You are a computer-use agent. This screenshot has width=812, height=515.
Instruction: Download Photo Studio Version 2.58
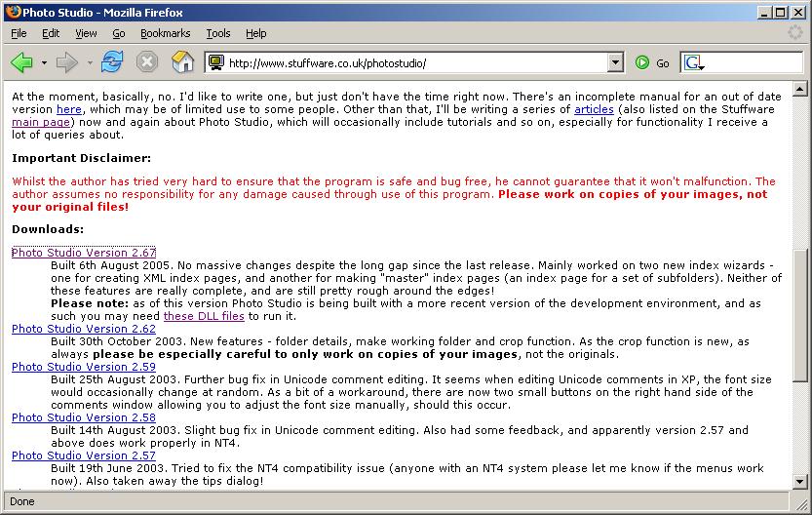pyautogui.click(x=84, y=417)
